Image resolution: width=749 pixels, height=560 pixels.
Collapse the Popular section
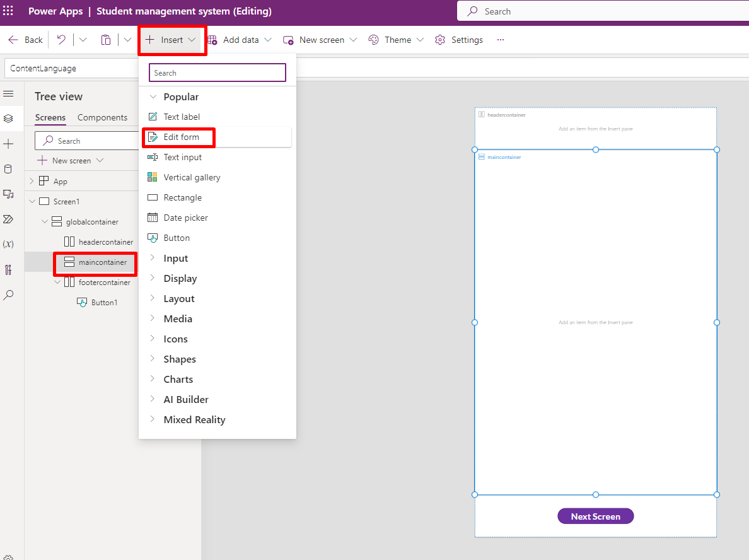click(x=153, y=96)
